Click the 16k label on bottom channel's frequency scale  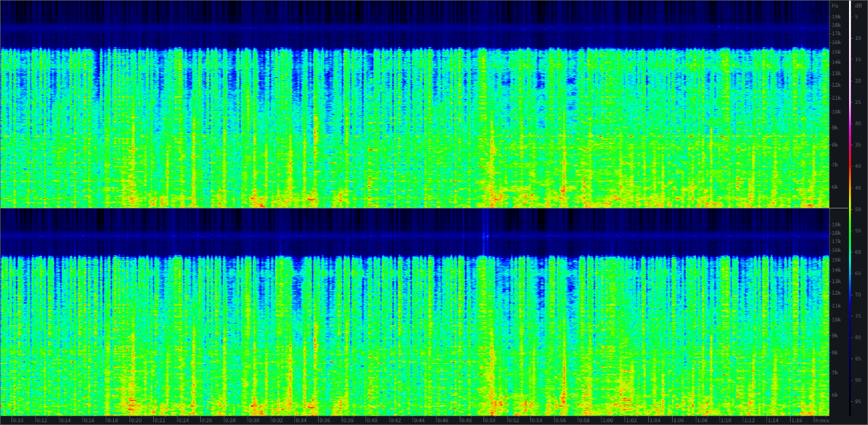click(836, 250)
